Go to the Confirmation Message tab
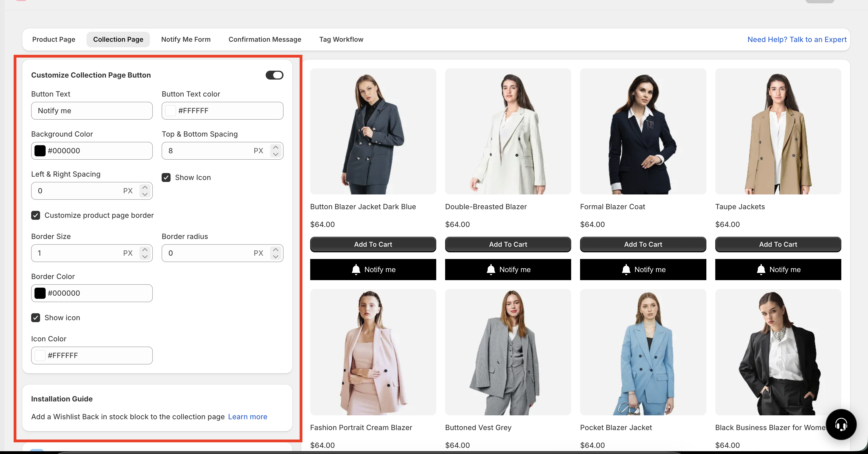 pyautogui.click(x=265, y=40)
